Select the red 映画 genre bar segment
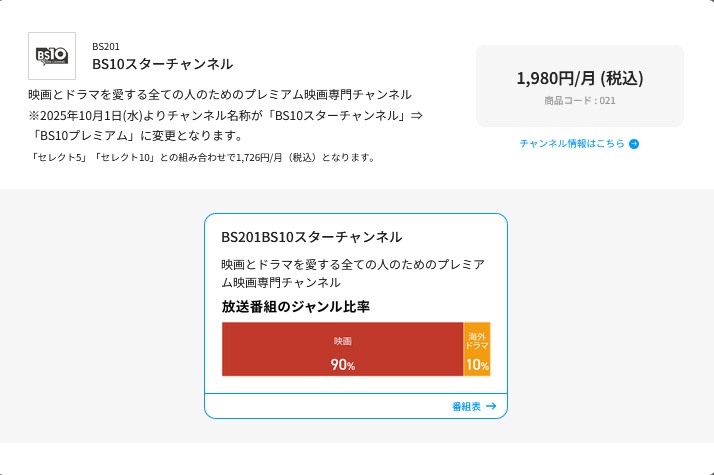 (x=342, y=349)
